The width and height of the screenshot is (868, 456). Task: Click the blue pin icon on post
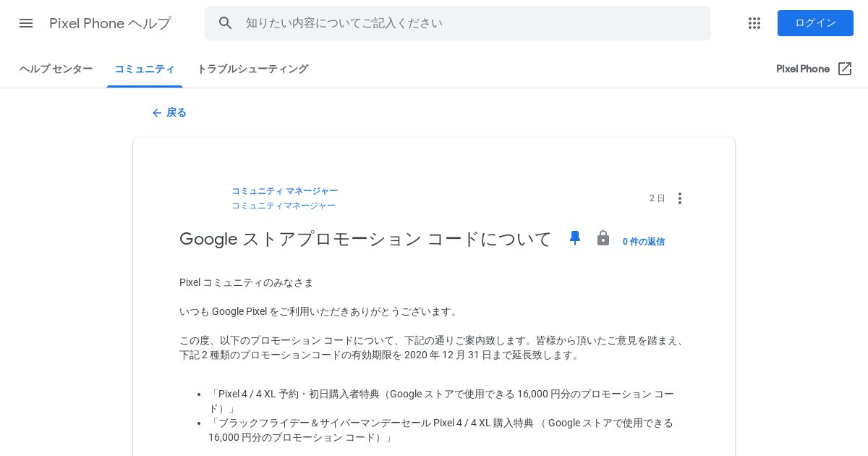575,238
